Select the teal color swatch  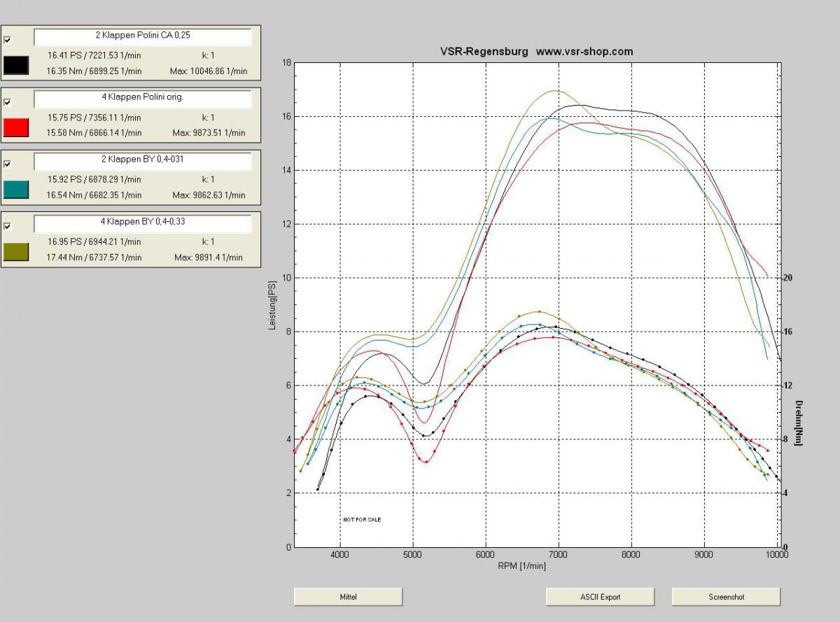click(x=15, y=189)
